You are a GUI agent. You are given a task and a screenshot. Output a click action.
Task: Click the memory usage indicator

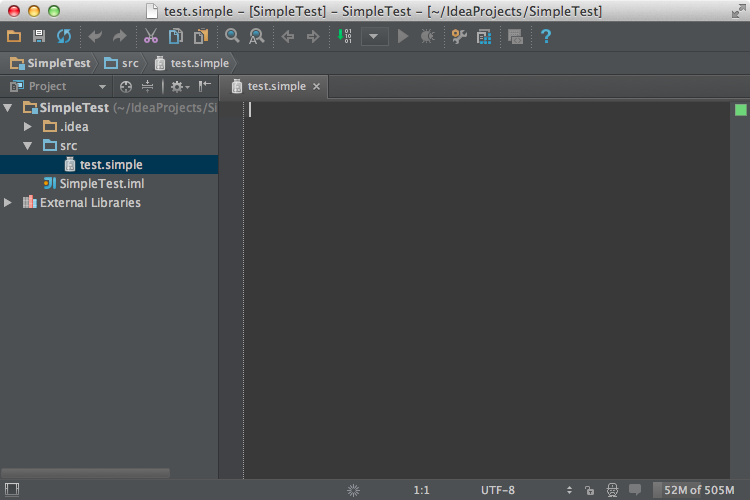698,490
